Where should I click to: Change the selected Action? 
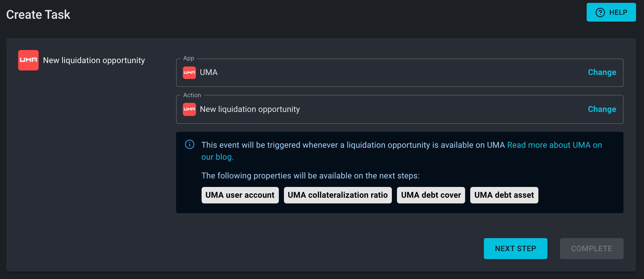click(x=602, y=109)
